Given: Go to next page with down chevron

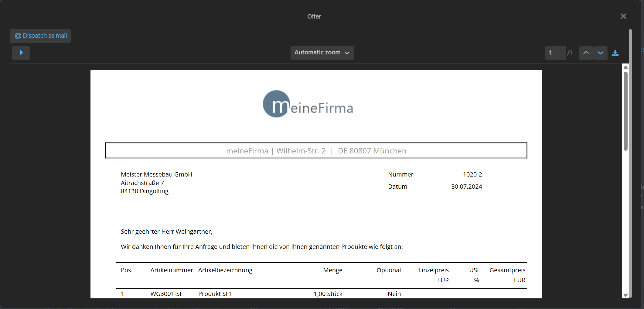Looking at the screenshot, I should 600,53.
